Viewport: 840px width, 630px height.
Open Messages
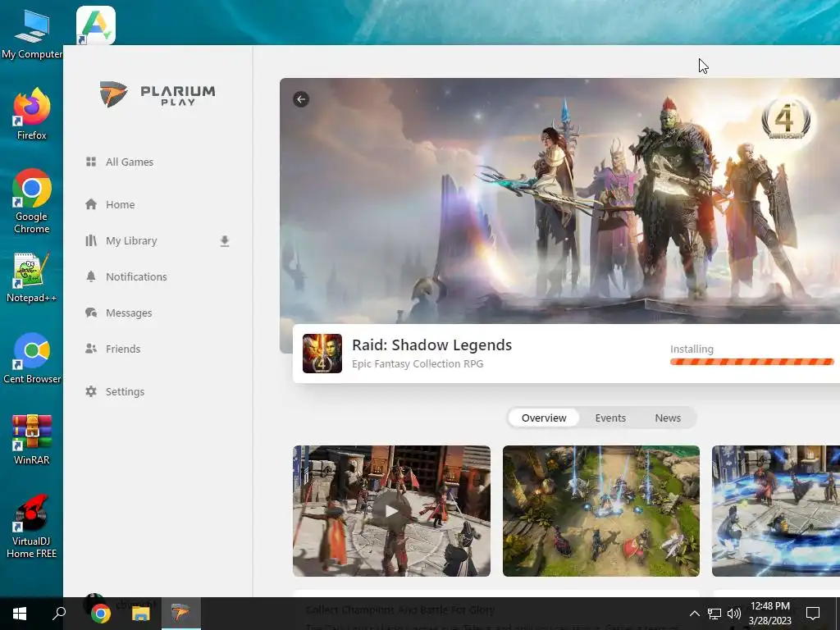129,313
